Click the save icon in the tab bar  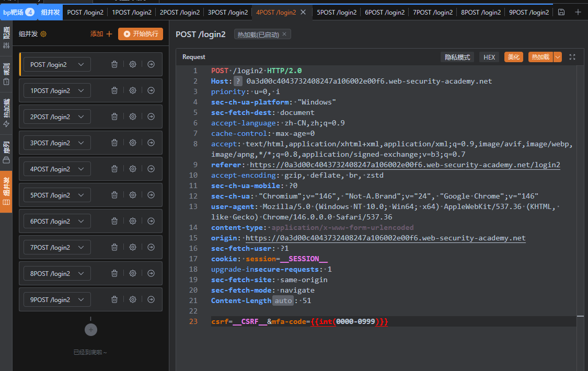(561, 12)
